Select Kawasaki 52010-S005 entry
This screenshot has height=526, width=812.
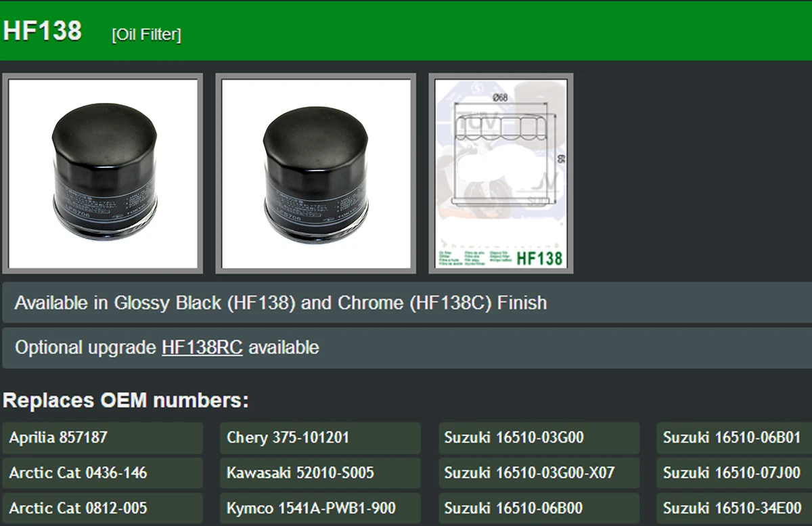click(320, 473)
